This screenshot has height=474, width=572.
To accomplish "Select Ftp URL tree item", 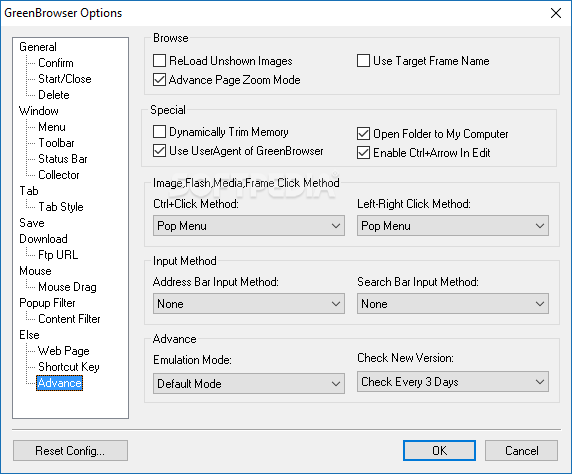I will point(58,255).
